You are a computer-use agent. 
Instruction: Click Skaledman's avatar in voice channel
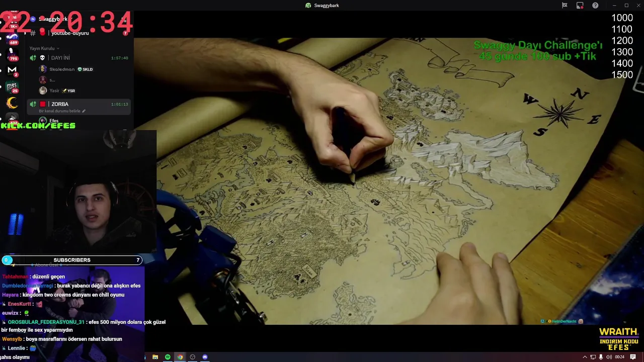(43, 69)
